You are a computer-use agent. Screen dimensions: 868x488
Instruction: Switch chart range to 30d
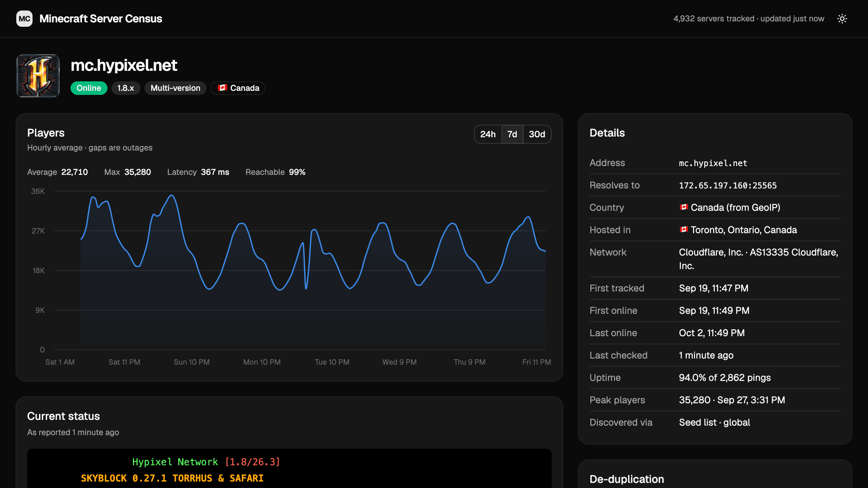click(x=537, y=134)
